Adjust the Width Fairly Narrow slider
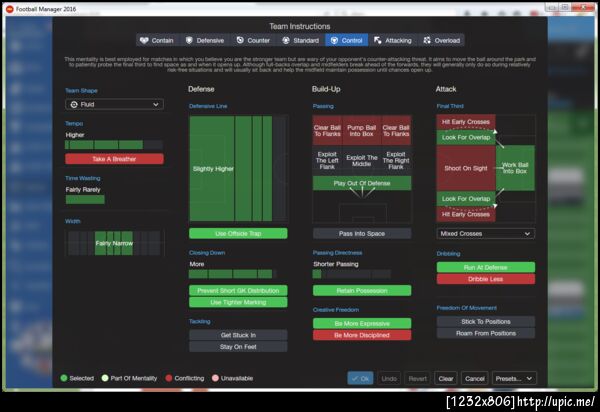This screenshot has height=412, width=600. point(114,243)
